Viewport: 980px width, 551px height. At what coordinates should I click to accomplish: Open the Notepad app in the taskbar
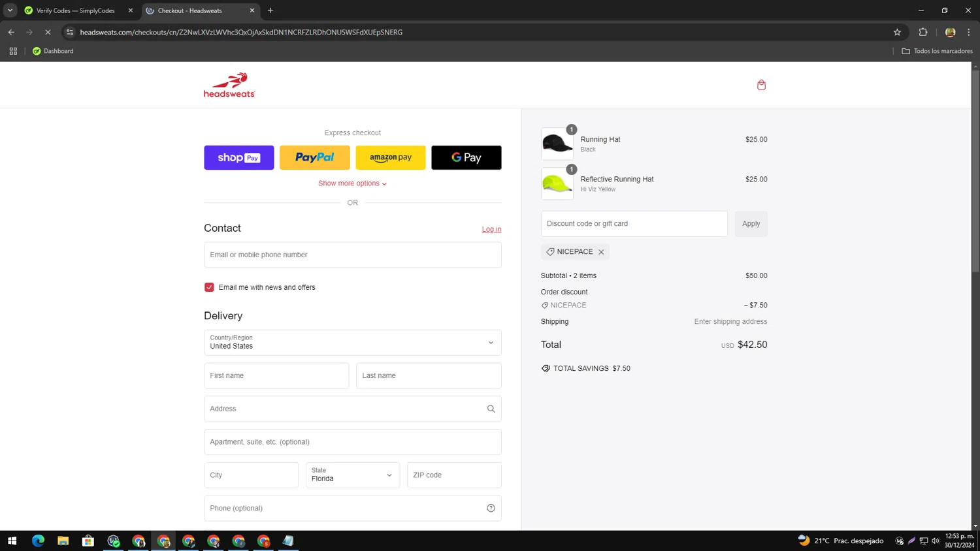(x=288, y=541)
